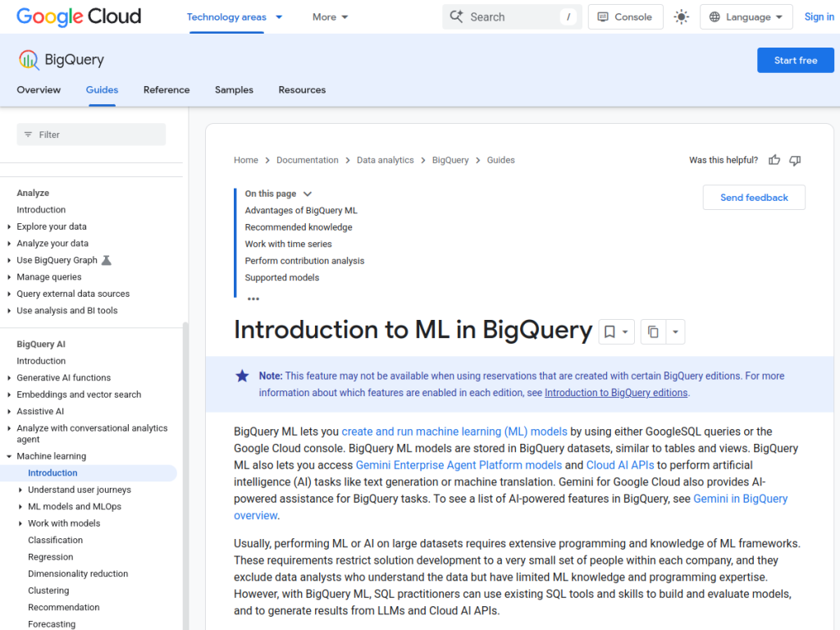The height and width of the screenshot is (630, 840).
Task: Expand the Assistive AI section
Action: (9, 412)
